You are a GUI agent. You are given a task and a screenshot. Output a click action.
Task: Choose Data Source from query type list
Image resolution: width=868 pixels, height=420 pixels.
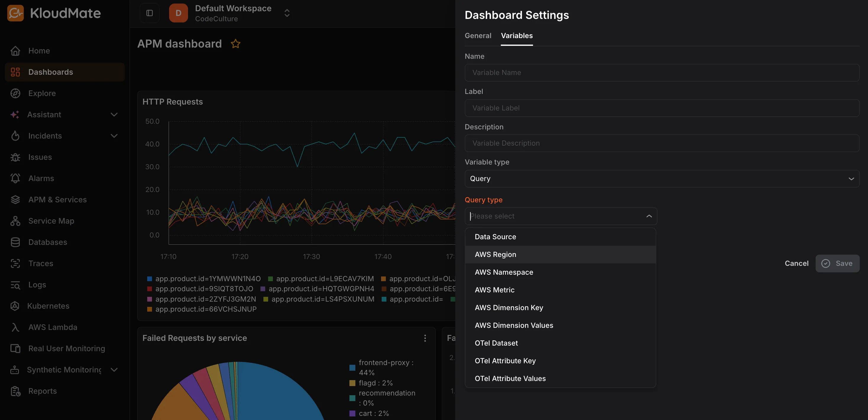click(x=560, y=237)
